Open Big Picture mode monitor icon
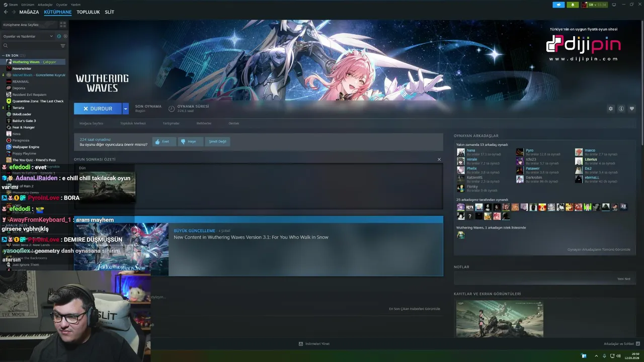The image size is (644, 362). (614, 5)
